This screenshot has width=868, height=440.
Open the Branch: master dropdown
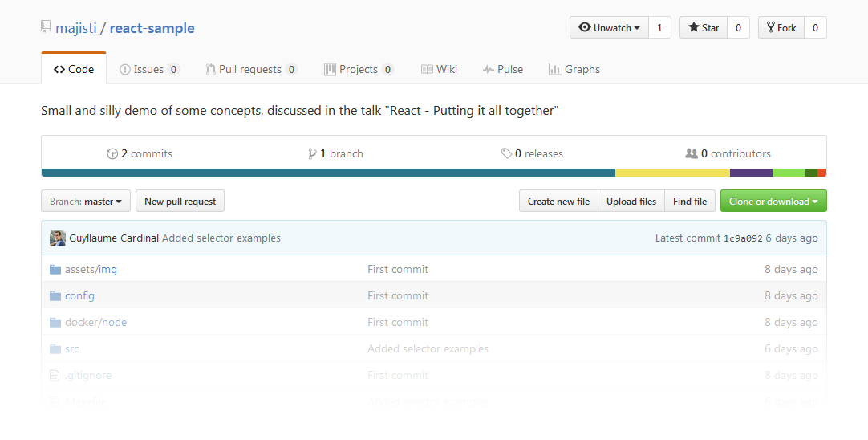86,202
